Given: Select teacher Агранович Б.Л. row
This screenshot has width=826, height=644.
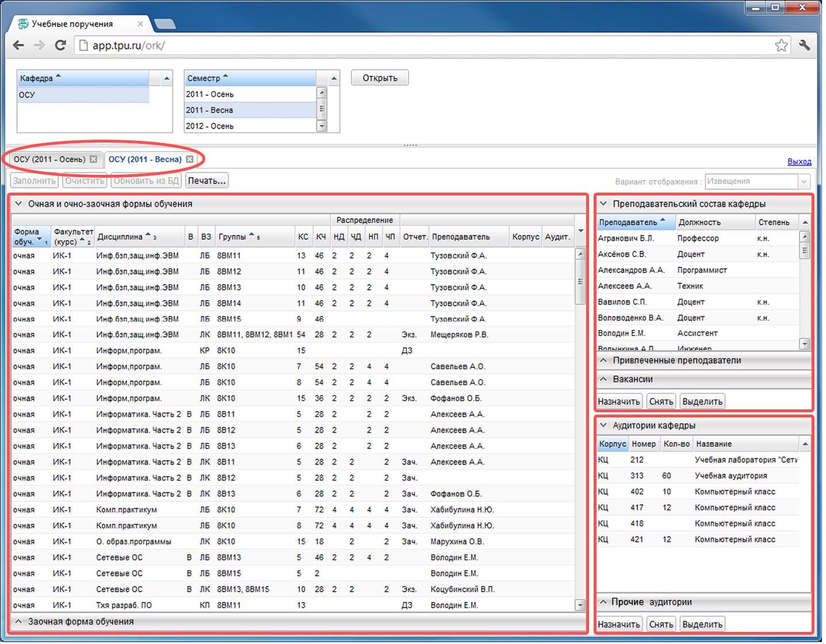Looking at the screenshot, I should (698, 238).
